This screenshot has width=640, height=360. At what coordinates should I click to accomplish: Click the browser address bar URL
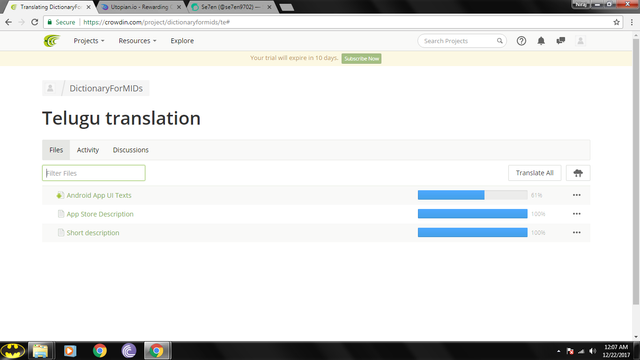tap(157, 22)
